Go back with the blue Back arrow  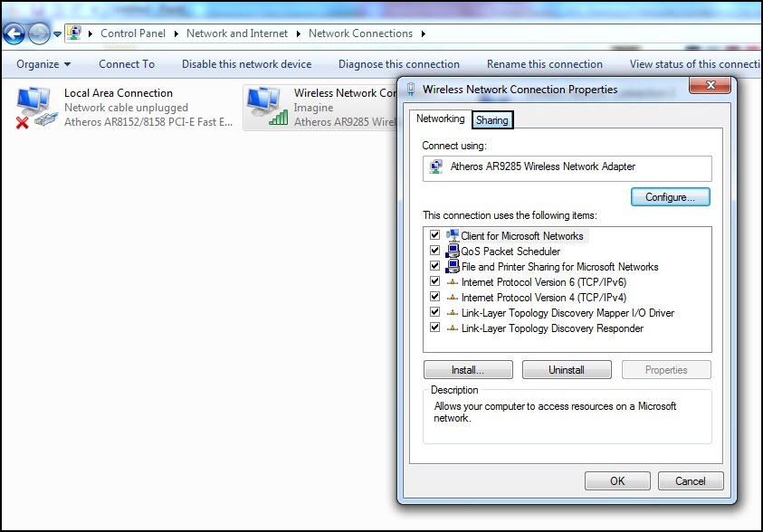pyautogui.click(x=14, y=33)
